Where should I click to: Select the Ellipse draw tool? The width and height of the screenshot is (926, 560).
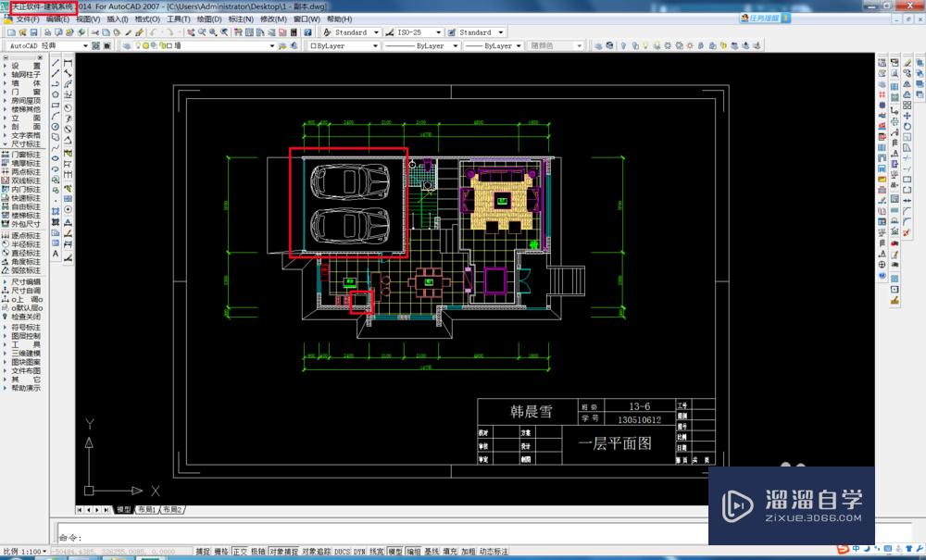56,158
